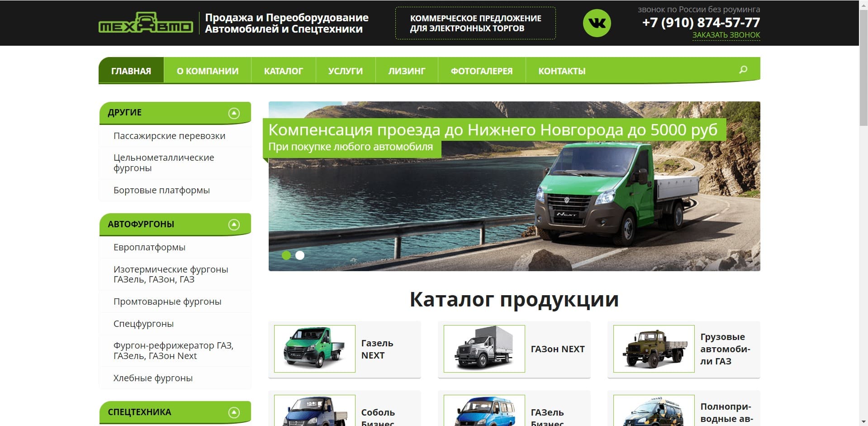Open the ФОТОГАЛЕРЕЯ menu item

(x=482, y=71)
